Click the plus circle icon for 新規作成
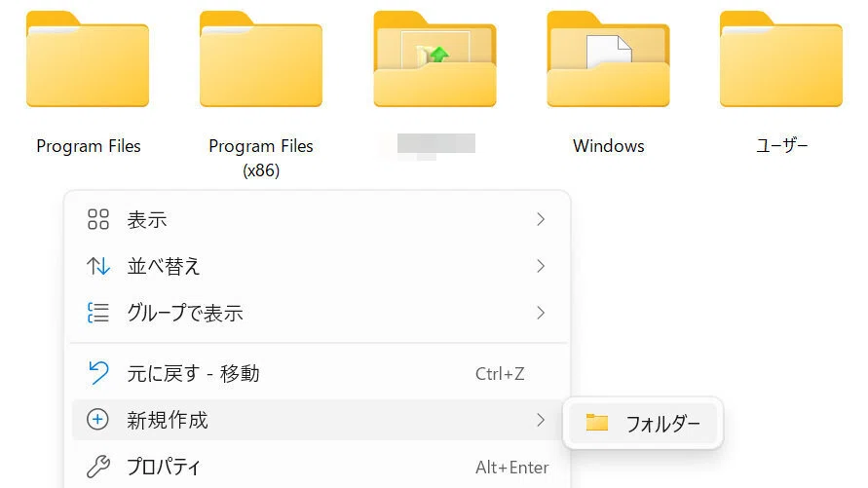The height and width of the screenshot is (488, 868). [98, 420]
